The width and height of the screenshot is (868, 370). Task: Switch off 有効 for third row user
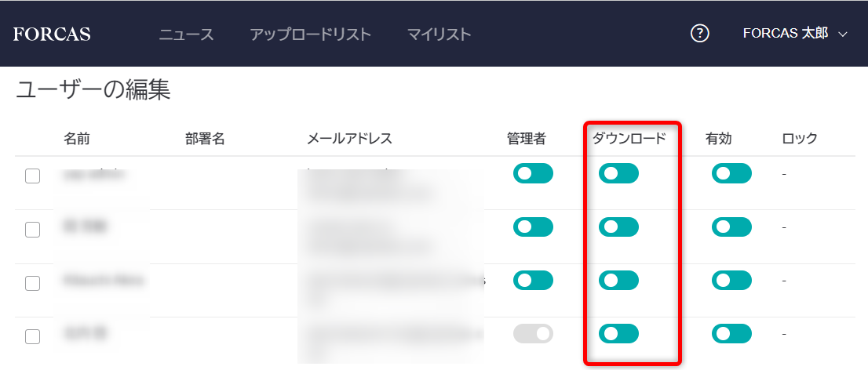coord(731,280)
